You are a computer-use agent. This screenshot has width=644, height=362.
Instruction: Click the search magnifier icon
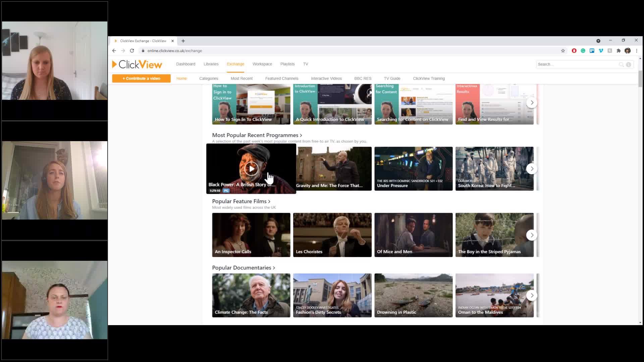[621, 64]
